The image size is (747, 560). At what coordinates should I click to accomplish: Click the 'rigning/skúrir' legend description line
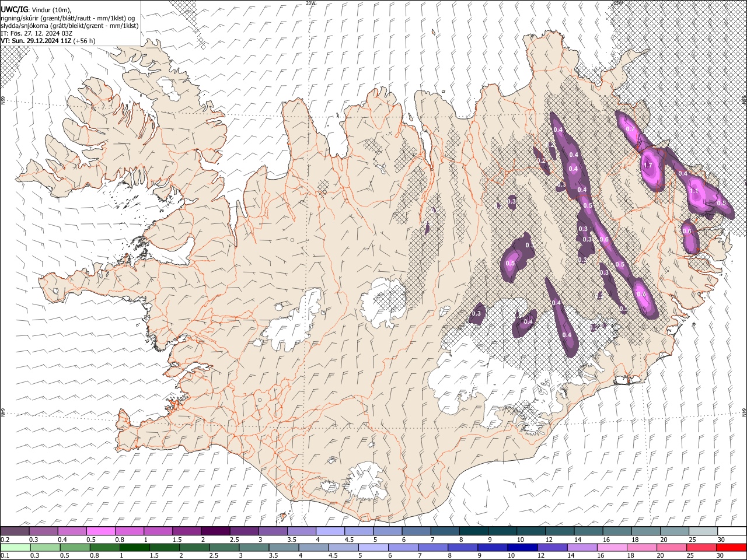point(68,18)
